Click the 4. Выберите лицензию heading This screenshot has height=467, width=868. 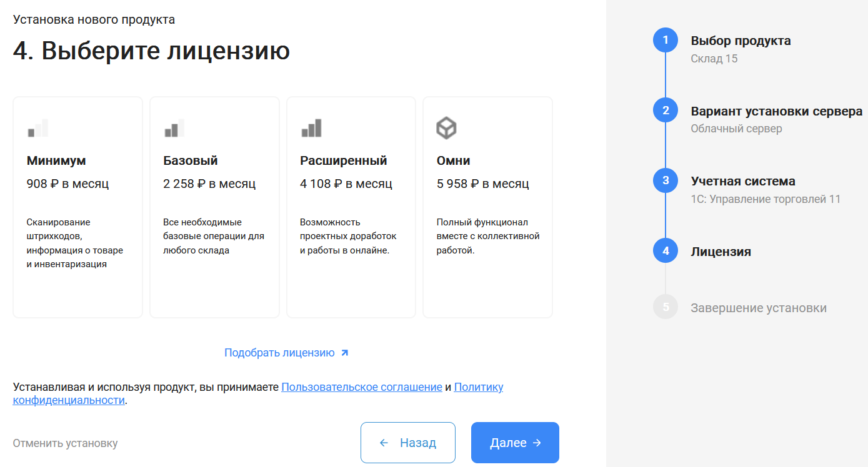151,51
